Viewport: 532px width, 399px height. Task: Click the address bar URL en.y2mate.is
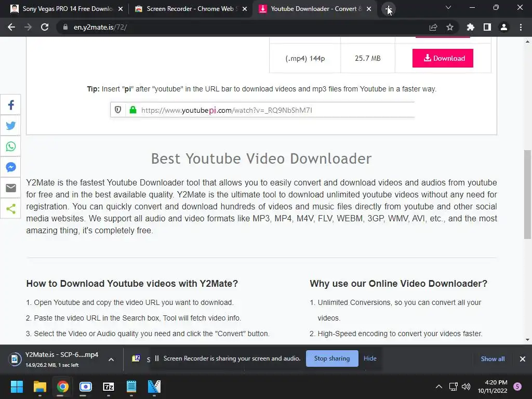coord(100,27)
